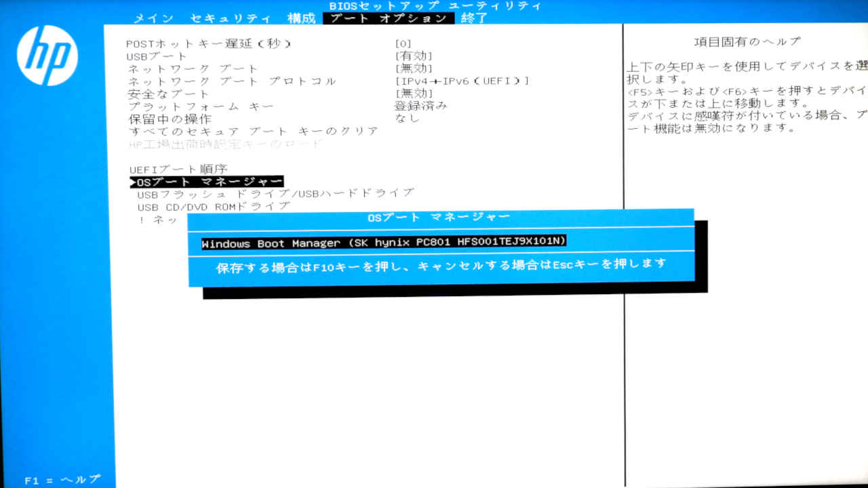The width and height of the screenshot is (868, 488).
Task: Select POSTホットキー遅延 value [0]
Action: click(x=403, y=44)
